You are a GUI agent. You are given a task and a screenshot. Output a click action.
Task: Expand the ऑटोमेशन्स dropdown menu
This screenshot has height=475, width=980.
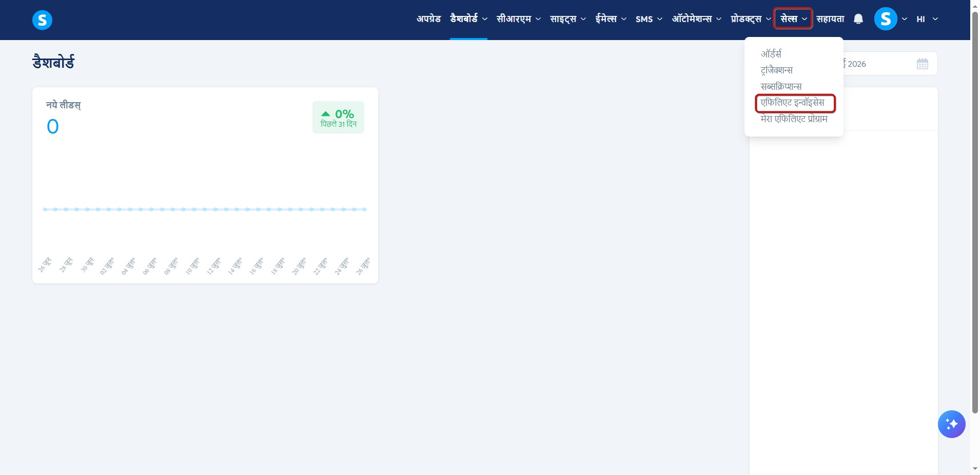pos(697,19)
